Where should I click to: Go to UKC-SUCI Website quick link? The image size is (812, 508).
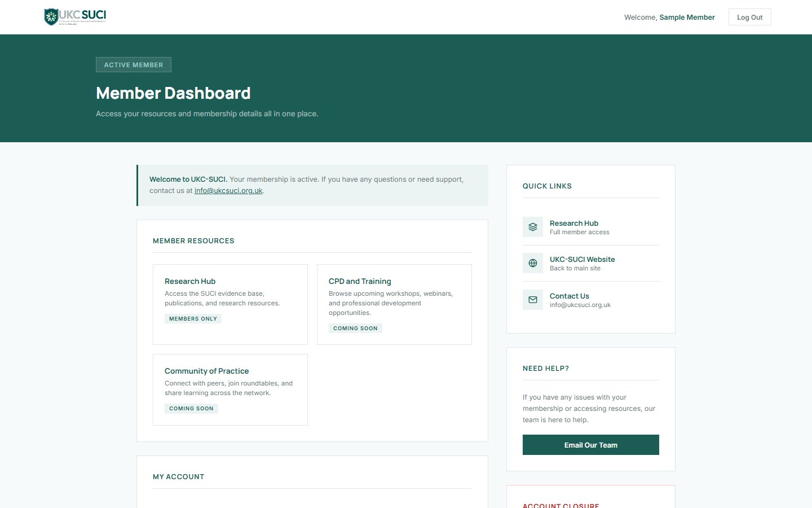590,263
